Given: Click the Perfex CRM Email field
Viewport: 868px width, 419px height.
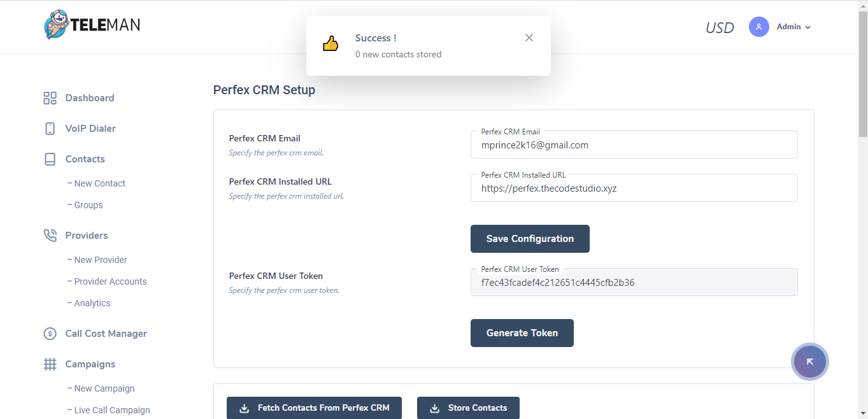Looking at the screenshot, I should (634, 145).
